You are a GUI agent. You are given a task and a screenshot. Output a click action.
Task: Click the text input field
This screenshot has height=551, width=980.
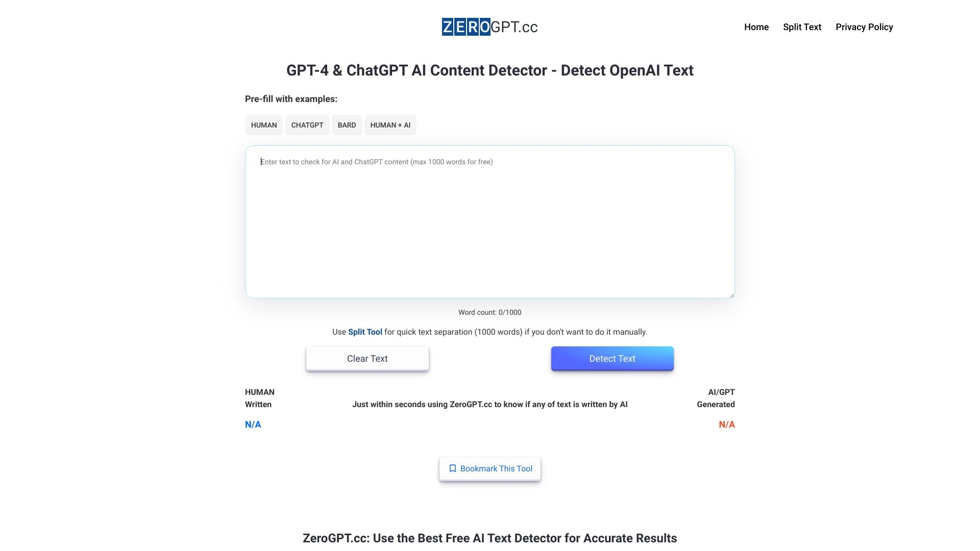pyautogui.click(x=490, y=221)
